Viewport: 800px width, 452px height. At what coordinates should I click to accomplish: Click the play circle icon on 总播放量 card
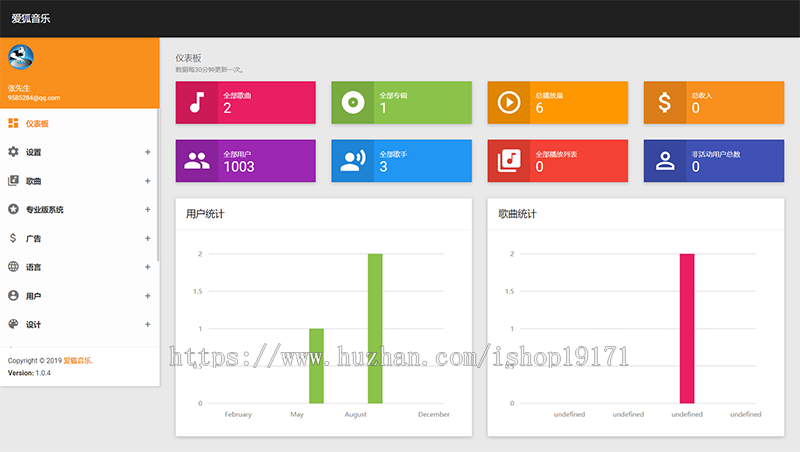pyautogui.click(x=509, y=103)
